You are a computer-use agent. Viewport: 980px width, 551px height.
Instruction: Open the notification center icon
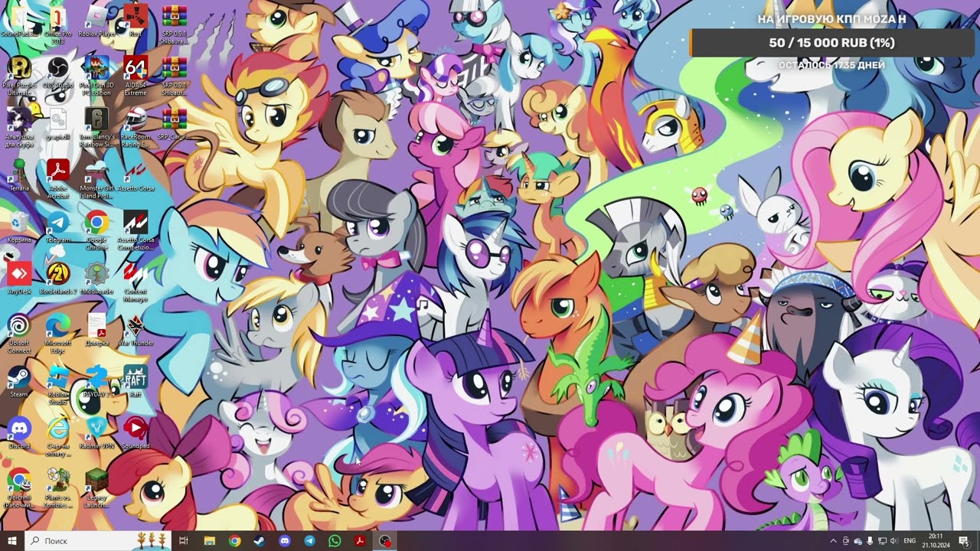pos(963,541)
